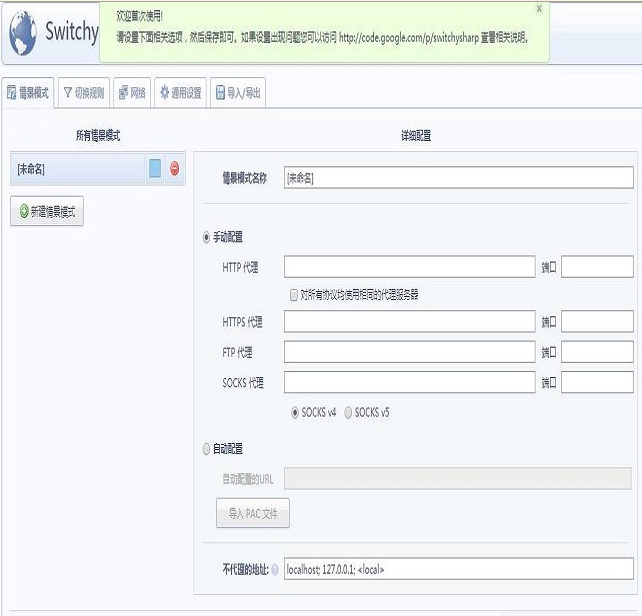Click the 不代理的地址 bypass list field
The width and height of the screenshot is (642, 616).
459,569
